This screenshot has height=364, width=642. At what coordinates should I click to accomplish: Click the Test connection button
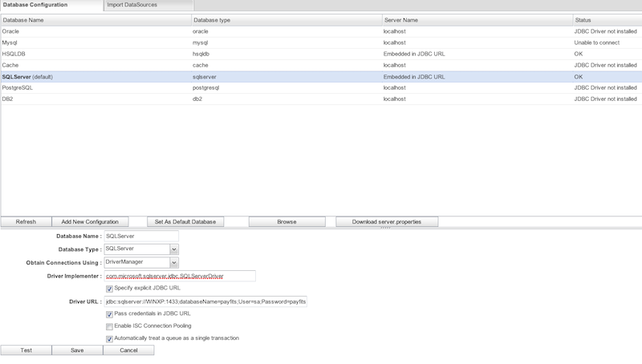tap(26, 350)
